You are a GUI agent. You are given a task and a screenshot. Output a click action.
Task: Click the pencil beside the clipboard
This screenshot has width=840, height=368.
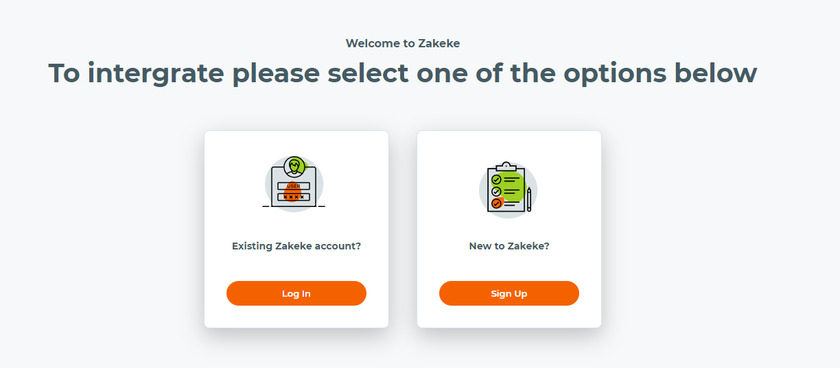coord(529,199)
